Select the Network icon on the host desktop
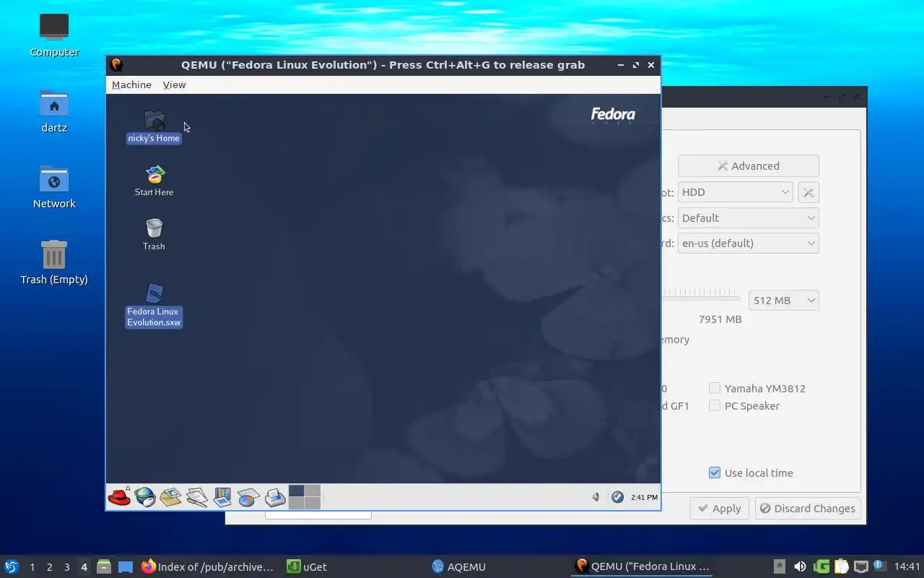The height and width of the screenshot is (578, 924). (x=54, y=187)
